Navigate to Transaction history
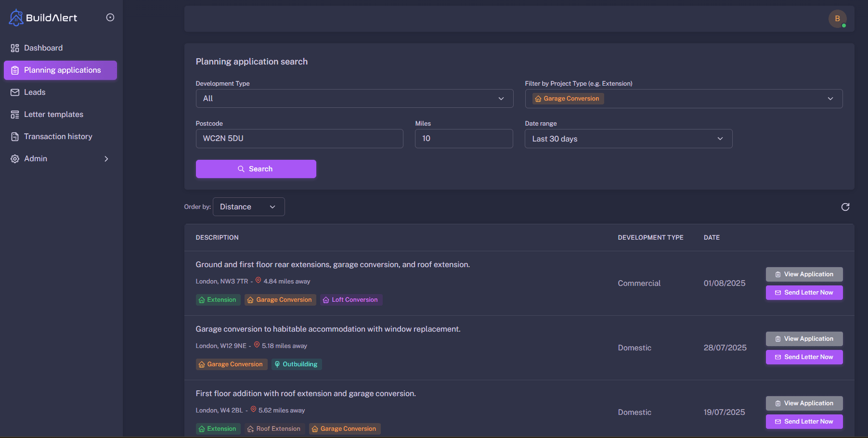The height and width of the screenshot is (438, 868). (x=58, y=137)
